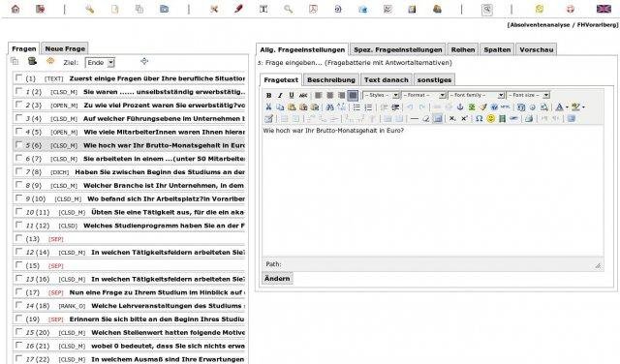Click the orange move icon above question list
620x364 pixels.
pyautogui.click(x=50, y=61)
